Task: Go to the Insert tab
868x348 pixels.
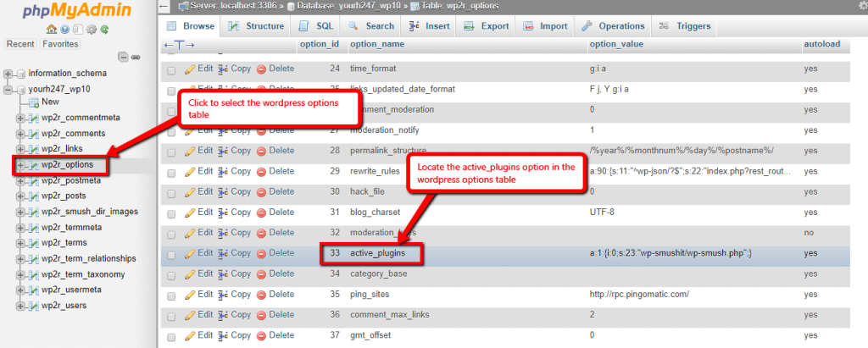Action: pos(429,26)
